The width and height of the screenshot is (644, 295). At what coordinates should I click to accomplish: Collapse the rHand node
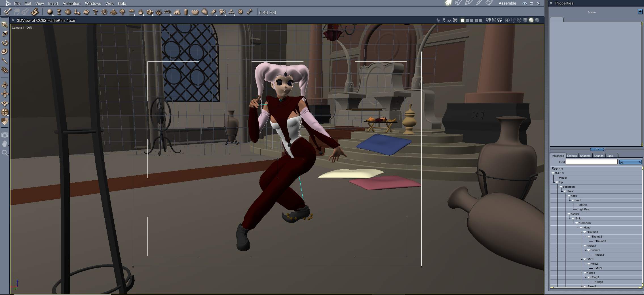(x=581, y=227)
